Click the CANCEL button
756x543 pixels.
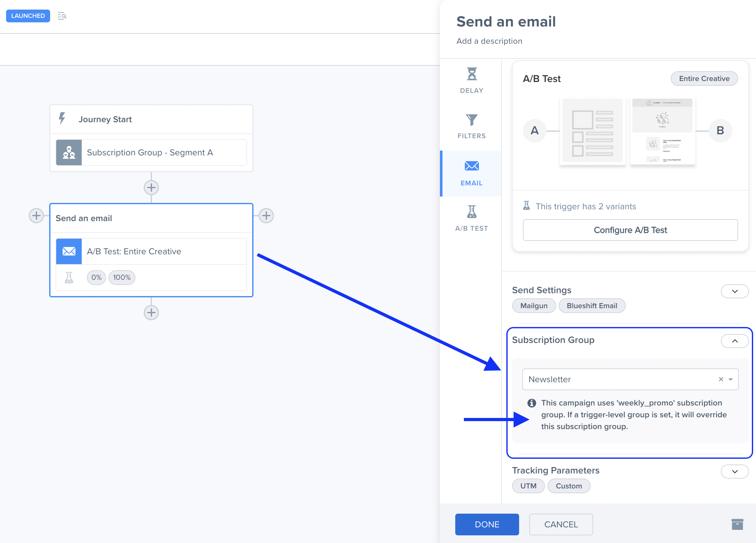[561, 524]
